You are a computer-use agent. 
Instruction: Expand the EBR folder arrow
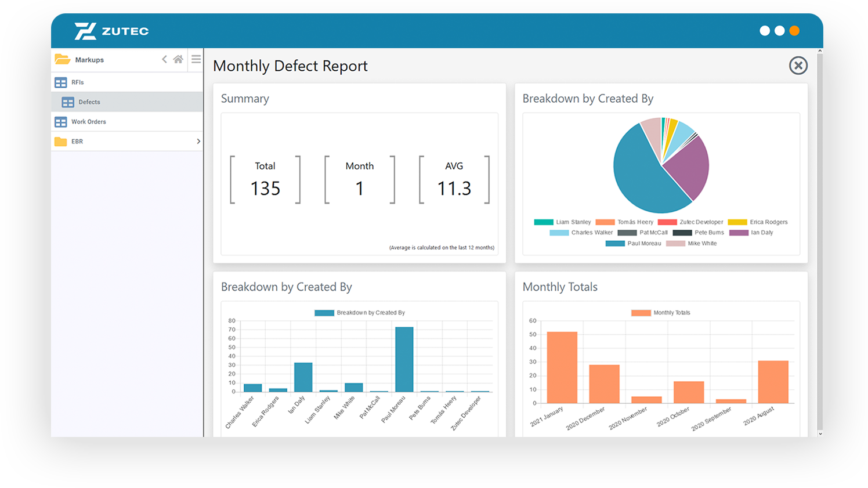[198, 142]
